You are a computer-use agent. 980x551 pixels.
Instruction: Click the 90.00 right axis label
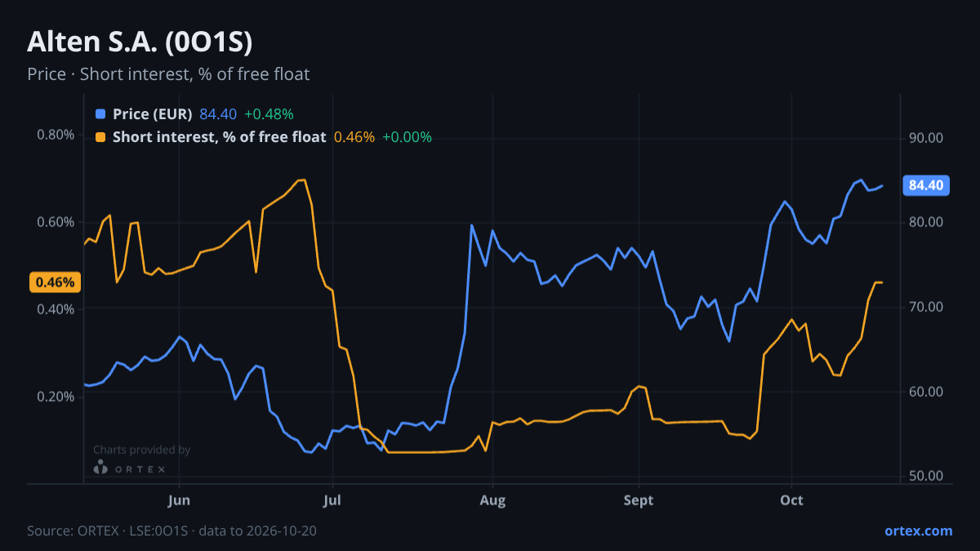(x=926, y=138)
